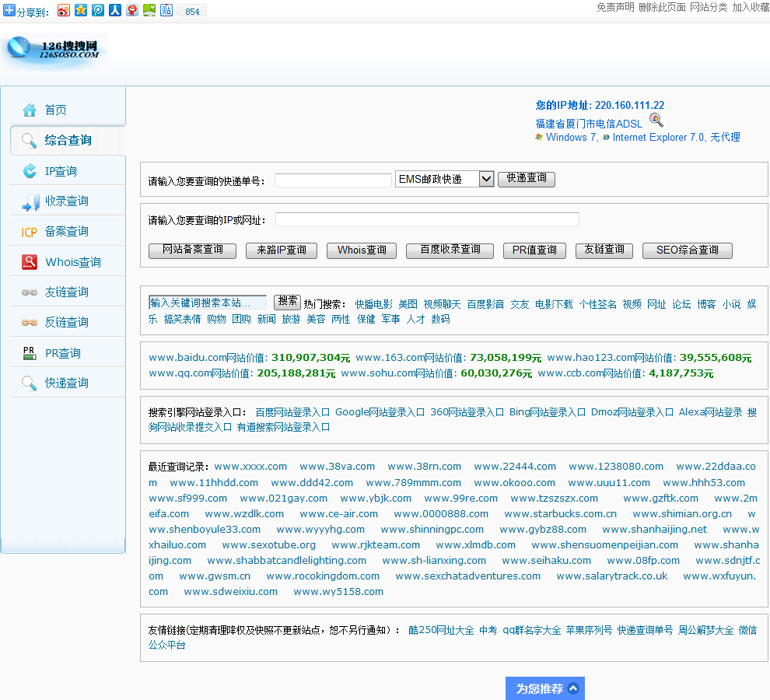Click the Whois查询 button in the form
Screen dimensions: 770x700
[x=362, y=250]
